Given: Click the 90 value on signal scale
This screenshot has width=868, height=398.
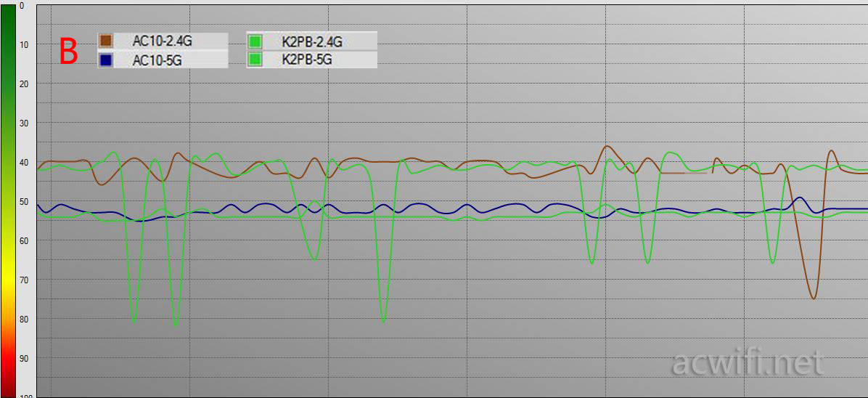Looking at the screenshot, I should [x=24, y=358].
